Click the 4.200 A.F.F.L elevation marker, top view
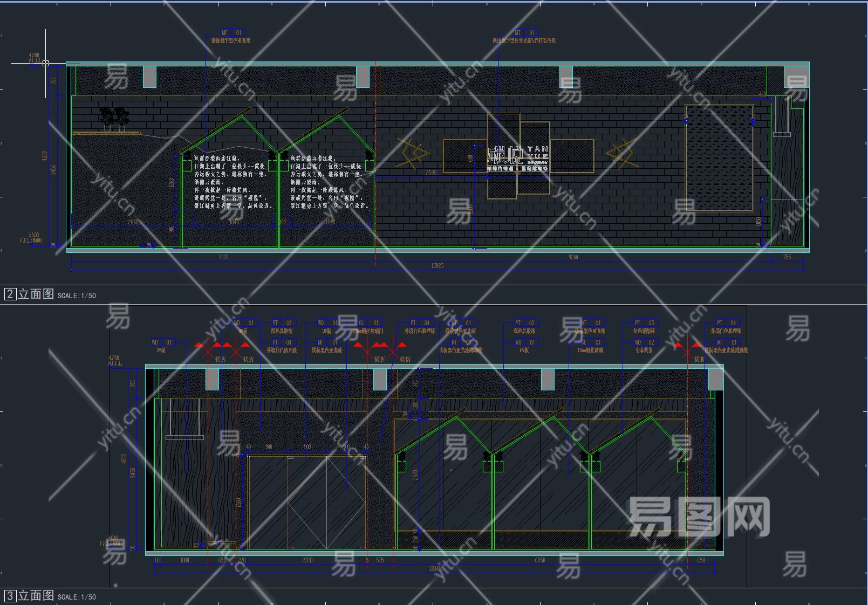The height and width of the screenshot is (605, 868). click(x=34, y=58)
